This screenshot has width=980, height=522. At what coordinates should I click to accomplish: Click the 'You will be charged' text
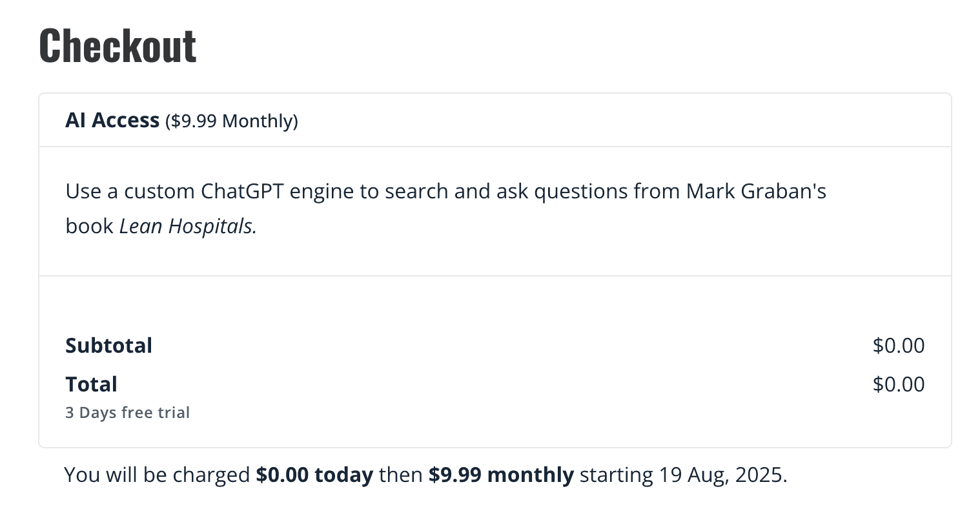pyautogui.click(x=157, y=475)
